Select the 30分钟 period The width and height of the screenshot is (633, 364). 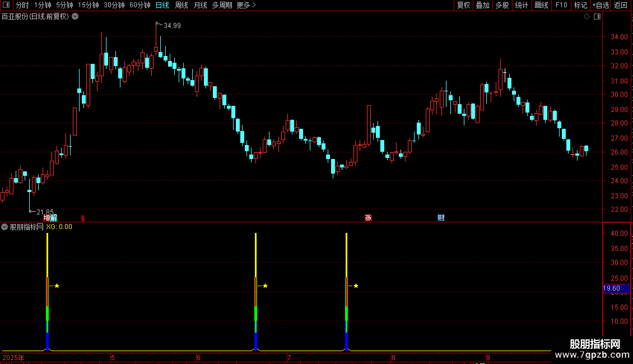coord(114,5)
